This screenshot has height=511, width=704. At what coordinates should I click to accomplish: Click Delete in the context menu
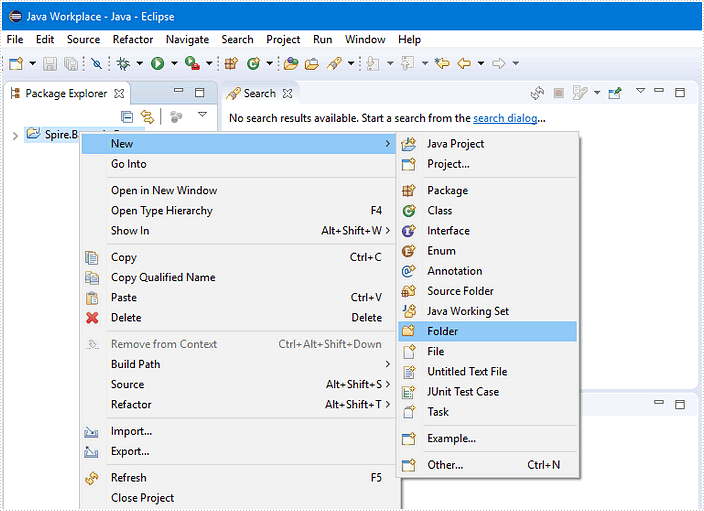(238, 317)
